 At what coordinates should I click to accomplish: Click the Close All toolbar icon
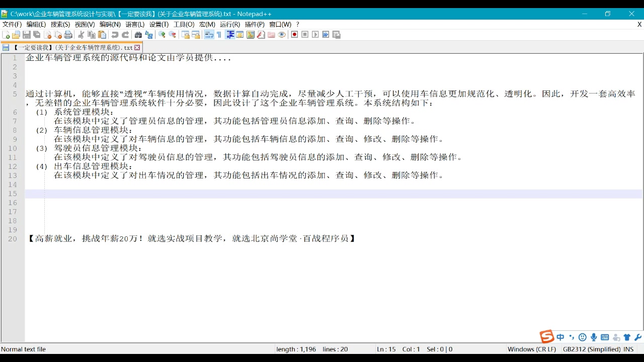point(58,35)
